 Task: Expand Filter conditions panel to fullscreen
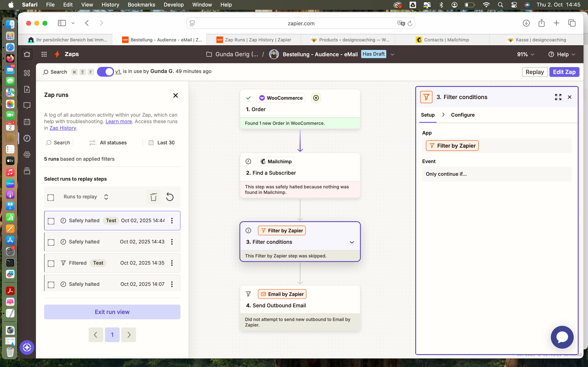558,97
